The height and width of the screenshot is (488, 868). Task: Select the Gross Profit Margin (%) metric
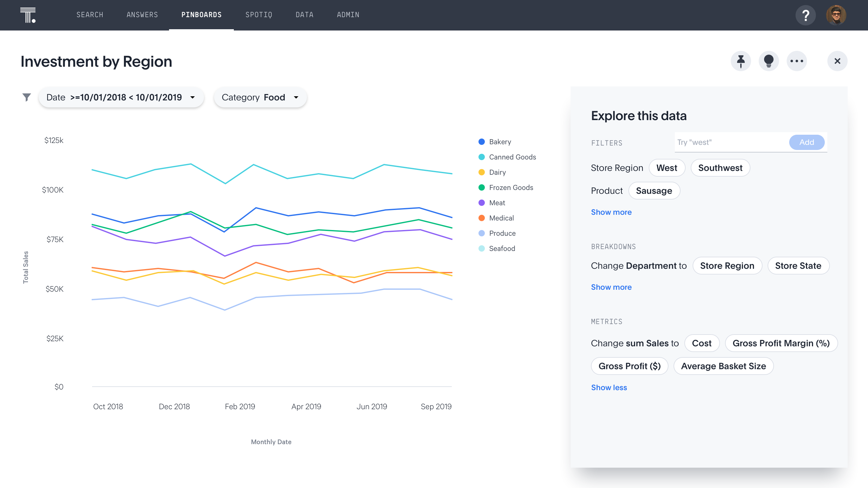tap(781, 343)
